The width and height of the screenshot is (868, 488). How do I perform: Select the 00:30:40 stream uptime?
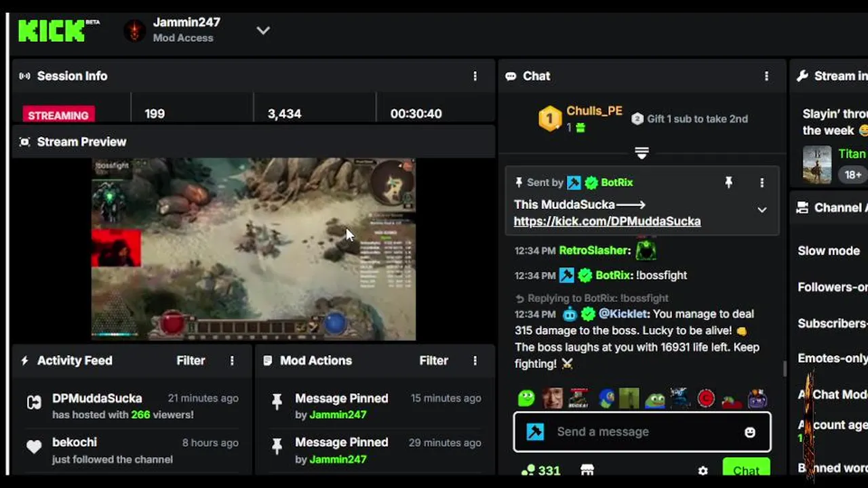[416, 114]
